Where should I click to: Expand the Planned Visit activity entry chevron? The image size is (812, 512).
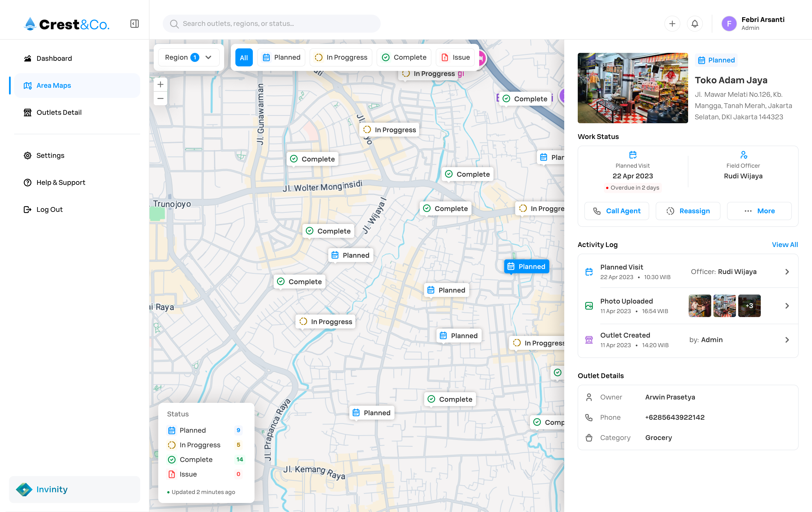click(787, 271)
